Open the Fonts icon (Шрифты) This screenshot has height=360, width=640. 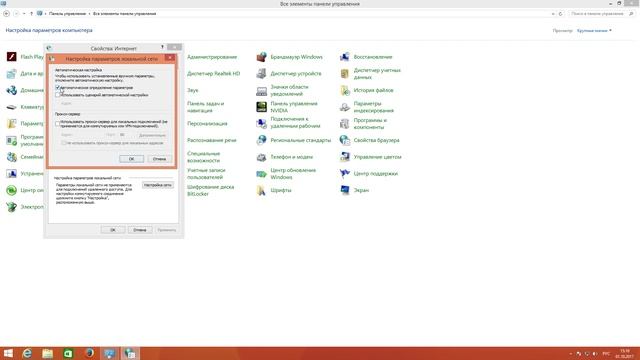[261, 190]
